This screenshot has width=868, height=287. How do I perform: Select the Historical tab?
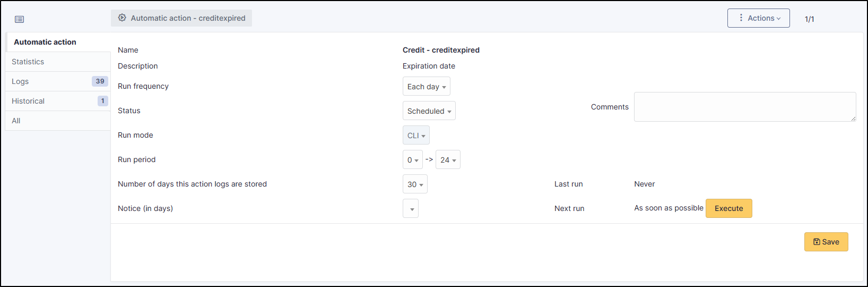[x=28, y=101]
